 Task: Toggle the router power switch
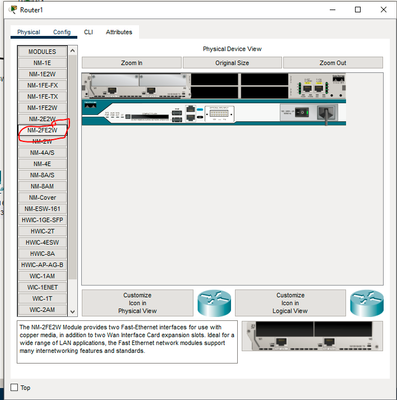302,112
